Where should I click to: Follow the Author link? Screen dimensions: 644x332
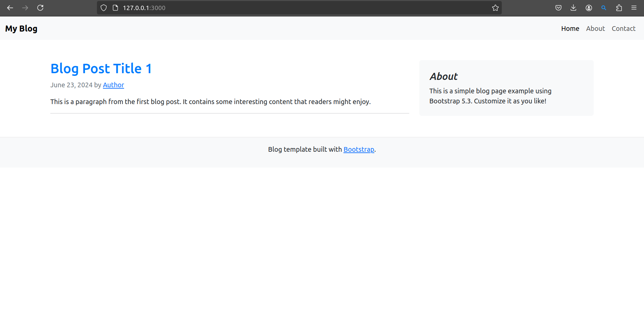tap(113, 85)
